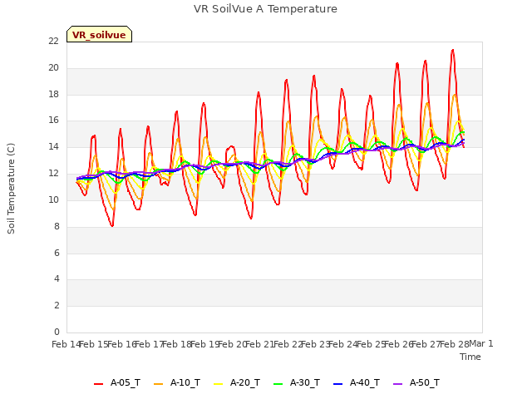Image resolution: width=532 pixels, height=399 pixels.
Task: Click the blue A-40_T legend color marker
Action: [x=337, y=384]
